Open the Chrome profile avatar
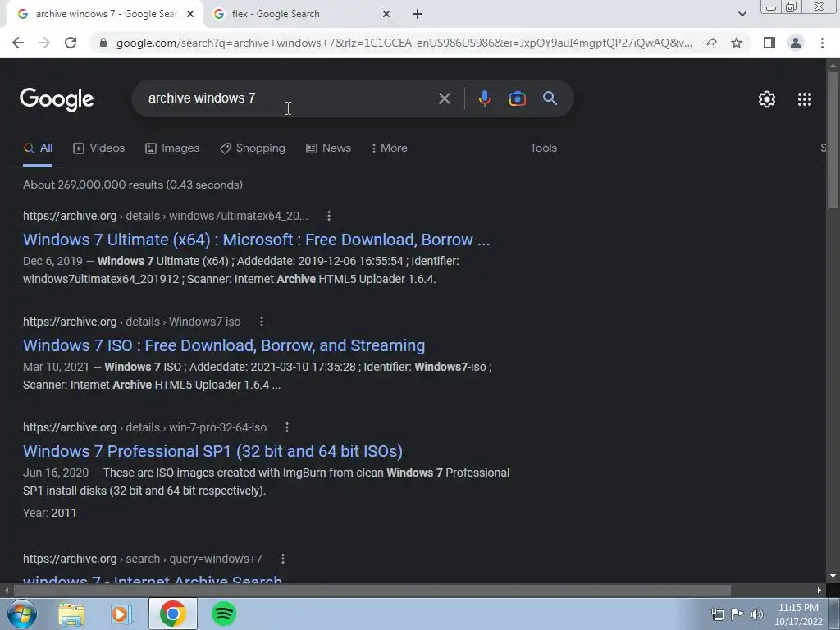This screenshot has height=630, width=840. (796, 43)
